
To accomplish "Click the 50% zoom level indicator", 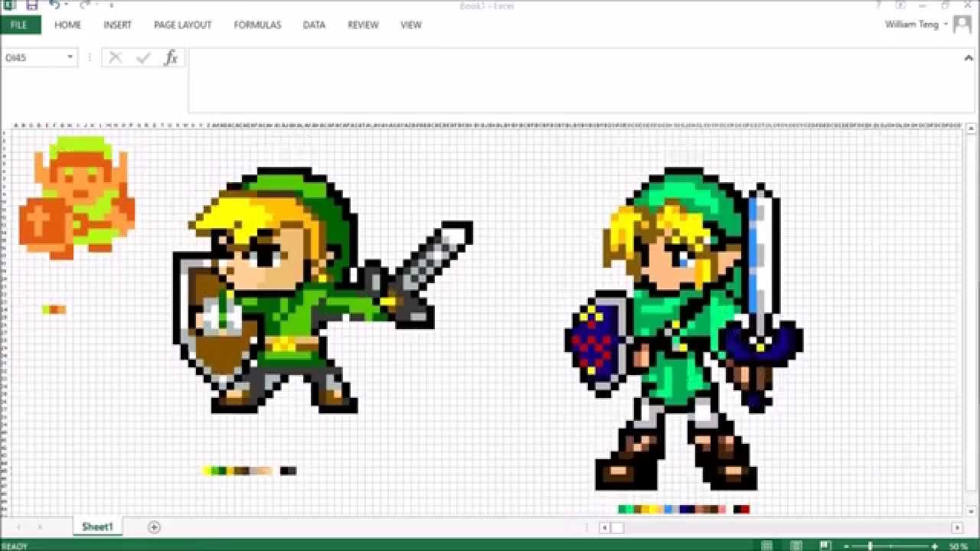I will 958,546.
